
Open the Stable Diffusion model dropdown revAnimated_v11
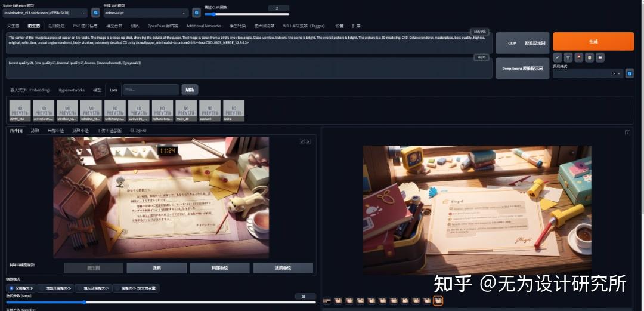[45, 13]
